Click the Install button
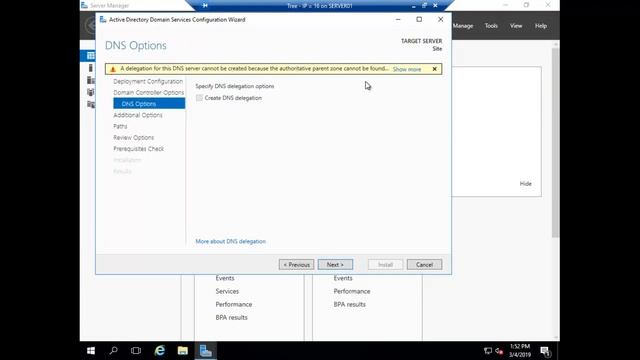This screenshot has height=360, width=640. pos(385,264)
